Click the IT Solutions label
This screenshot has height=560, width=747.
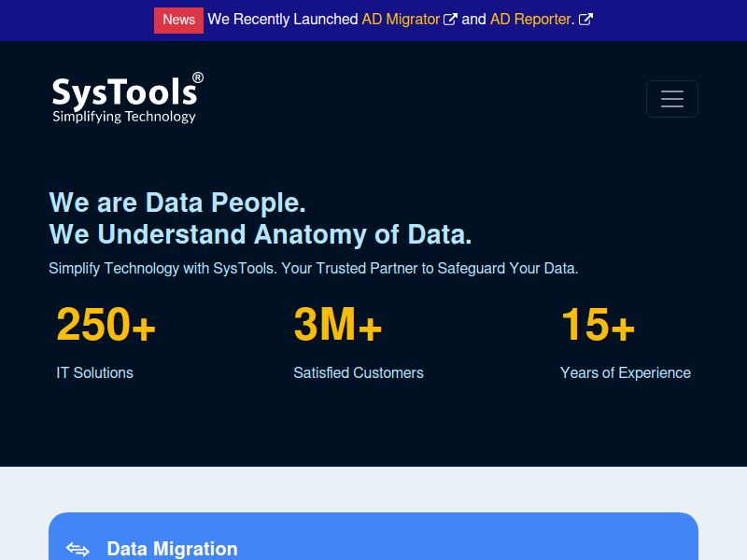tap(95, 372)
